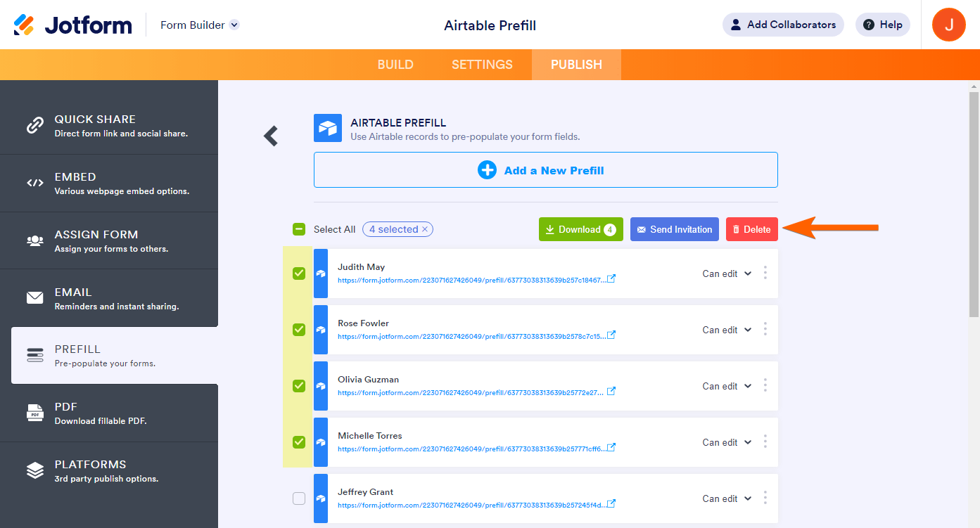Screen dimensions: 980x528
Task: Click the Jotform logo
Action: click(72, 25)
